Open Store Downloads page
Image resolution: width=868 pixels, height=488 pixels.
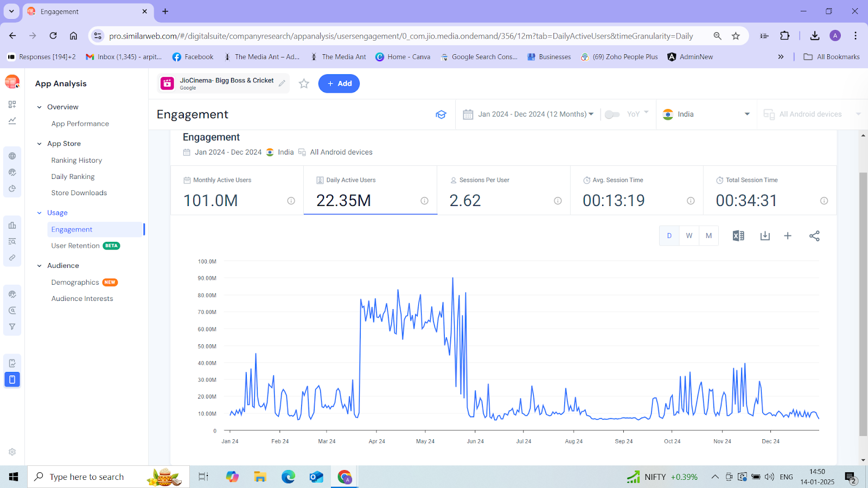[x=79, y=193]
